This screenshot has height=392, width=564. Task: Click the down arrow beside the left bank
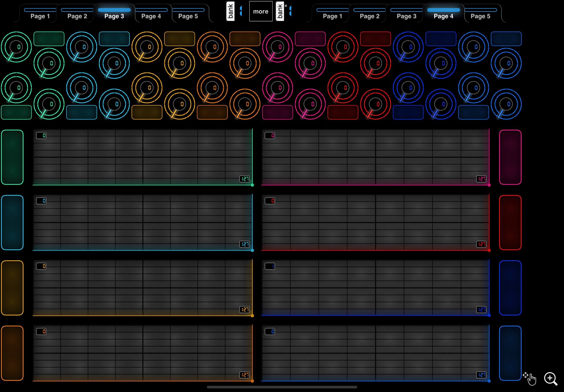click(241, 14)
